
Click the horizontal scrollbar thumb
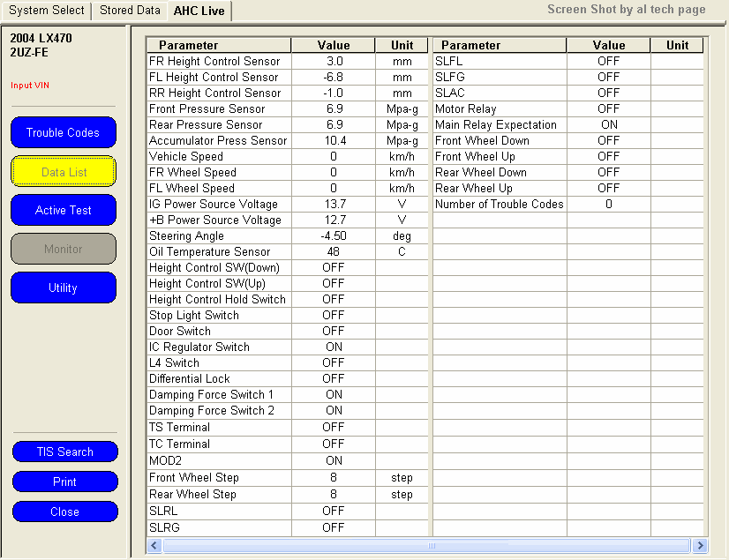pos(430,546)
